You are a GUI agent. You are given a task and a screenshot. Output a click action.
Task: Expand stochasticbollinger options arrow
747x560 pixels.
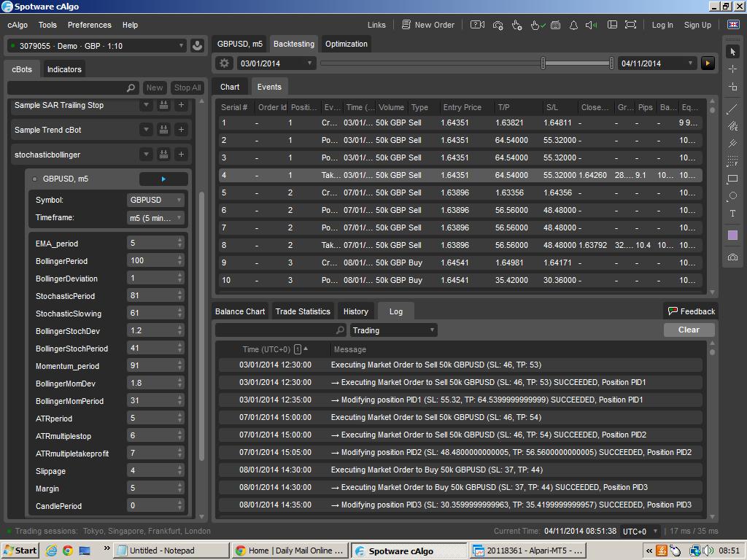pos(146,155)
